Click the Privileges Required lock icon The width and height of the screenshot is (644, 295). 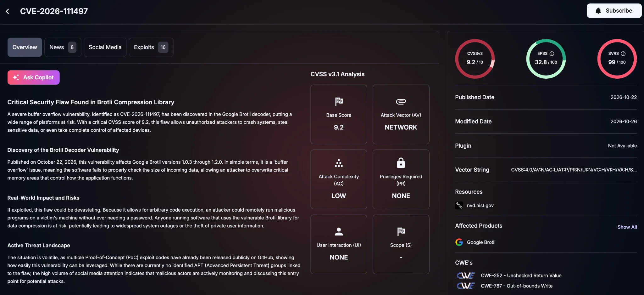tap(401, 163)
